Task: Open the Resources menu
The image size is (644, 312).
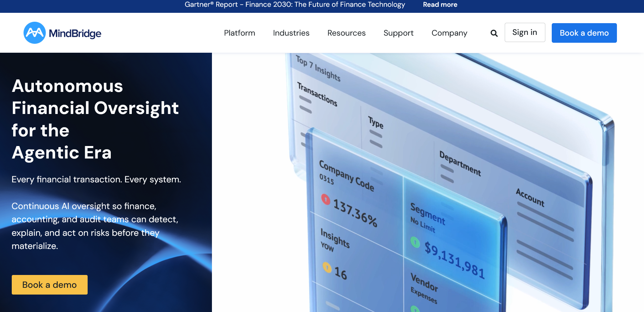Action: tap(346, 33)
